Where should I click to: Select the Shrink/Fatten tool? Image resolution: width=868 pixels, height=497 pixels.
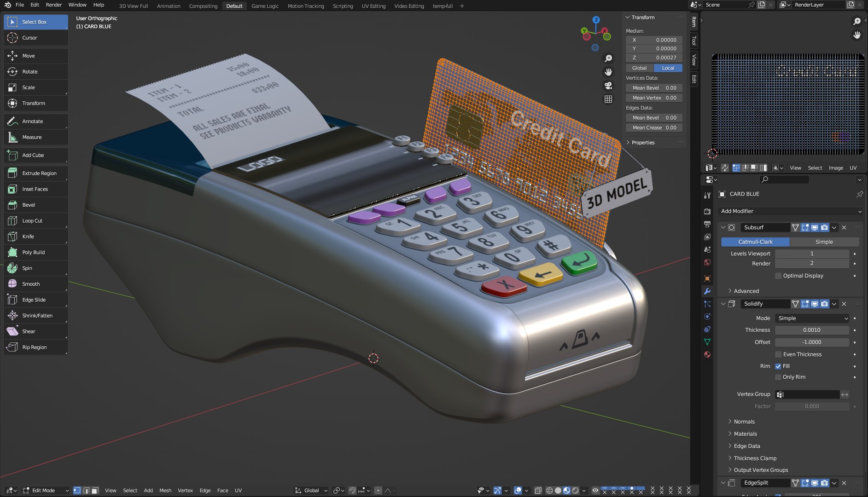(36, 316)
